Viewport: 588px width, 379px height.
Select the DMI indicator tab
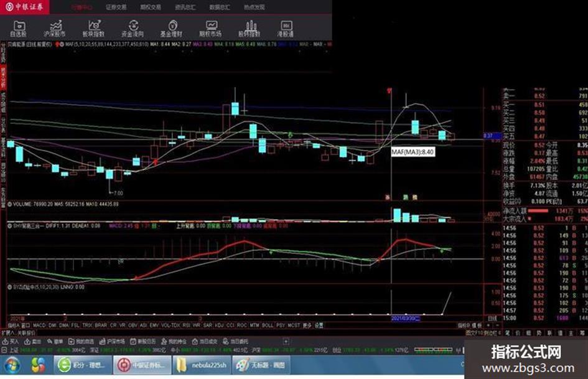click(x=52, y=325)
